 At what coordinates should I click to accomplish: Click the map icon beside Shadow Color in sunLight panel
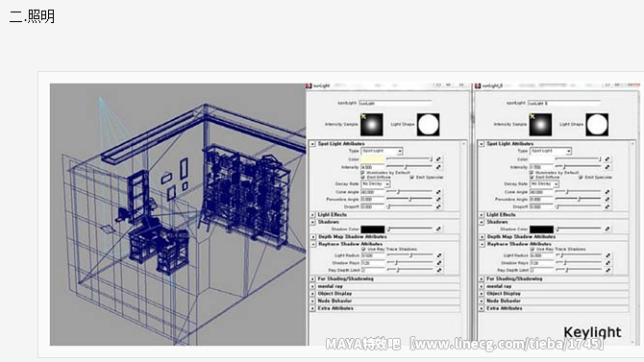(x=438, y=229)
